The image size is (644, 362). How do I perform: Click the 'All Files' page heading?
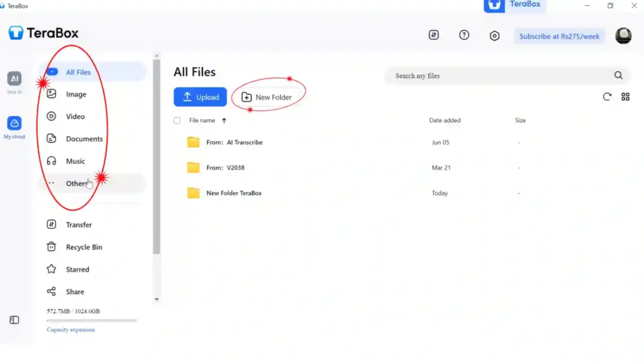click(x=194, y=72)
